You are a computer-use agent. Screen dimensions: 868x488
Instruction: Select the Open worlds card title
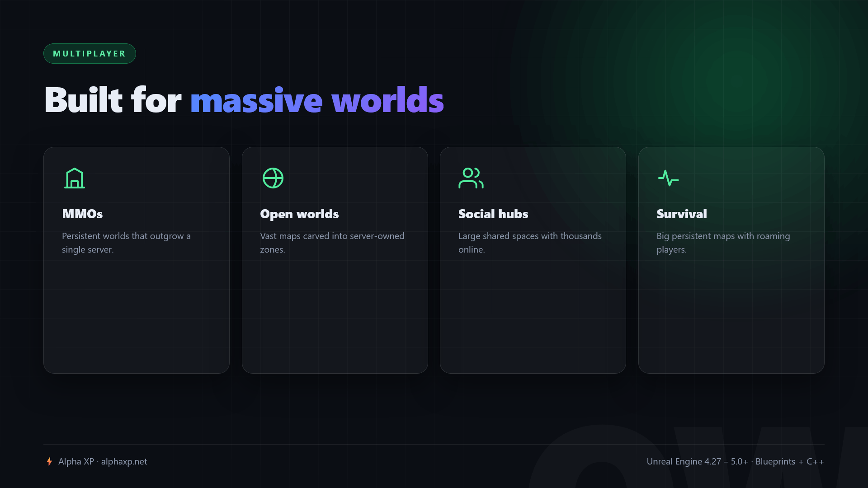(x=299, y=214)
